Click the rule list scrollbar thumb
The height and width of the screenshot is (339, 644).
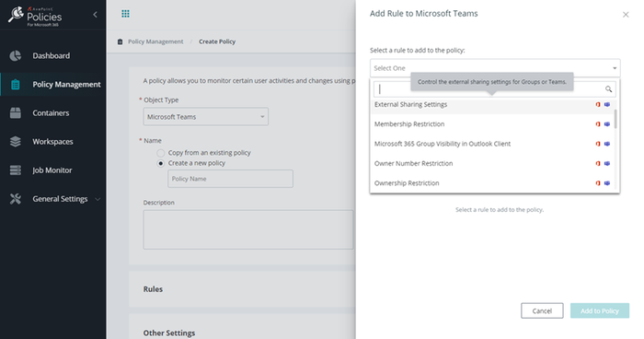click(615, 120)
